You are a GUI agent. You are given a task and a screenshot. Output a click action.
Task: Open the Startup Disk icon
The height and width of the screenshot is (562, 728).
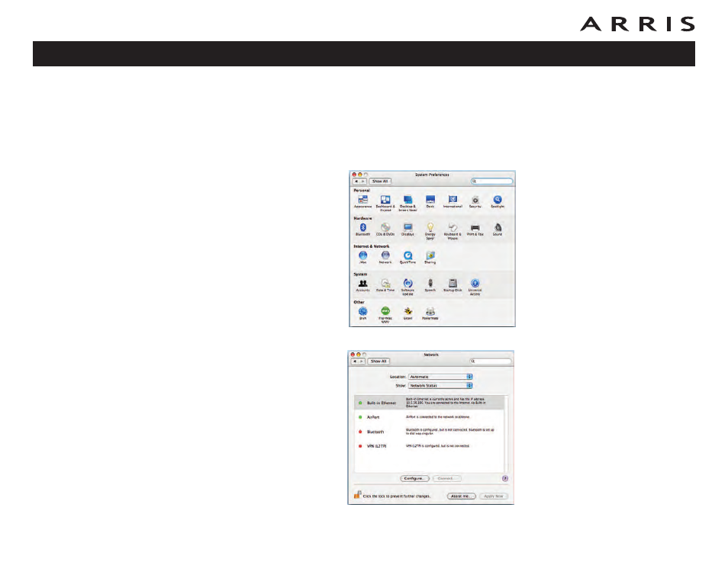[x=453, y=283]
